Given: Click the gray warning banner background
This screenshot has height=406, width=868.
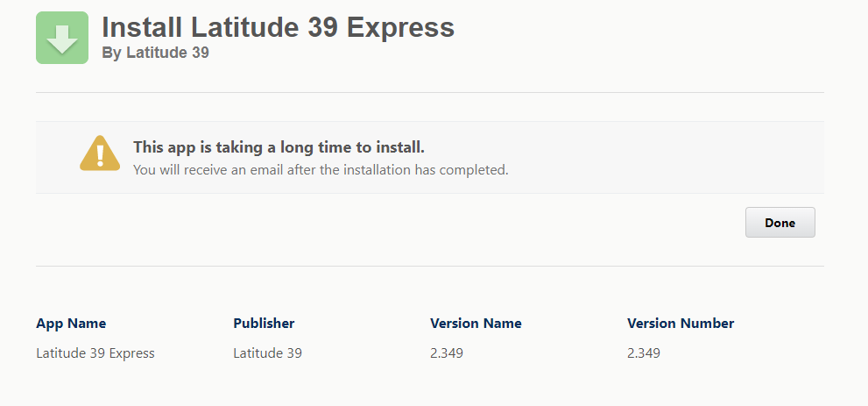Looking at the screenshot, I should point(429,157).
